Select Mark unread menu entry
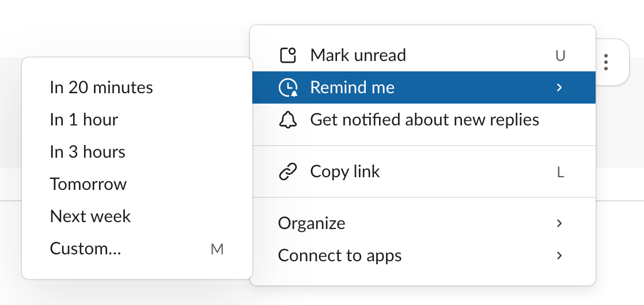Image resolution: width=644 pixels, height=305 pixels. click(x=358, y=55)
